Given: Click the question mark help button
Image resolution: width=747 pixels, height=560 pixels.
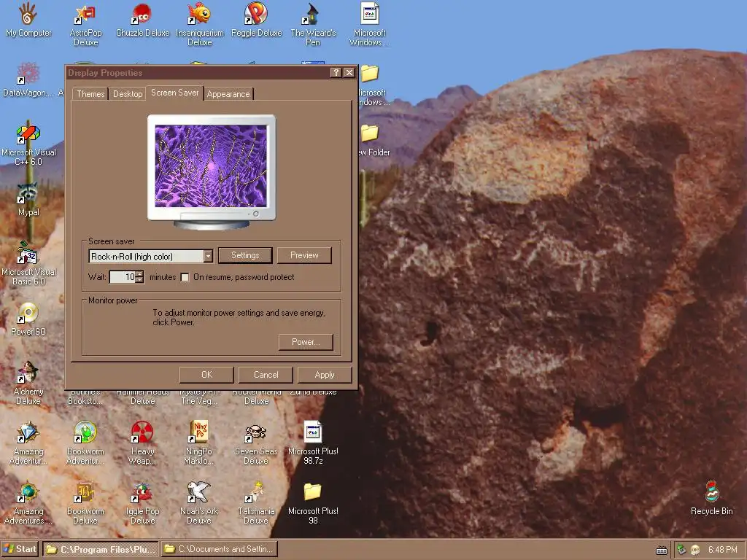Looking at the screenshot, I should (336, 72).
